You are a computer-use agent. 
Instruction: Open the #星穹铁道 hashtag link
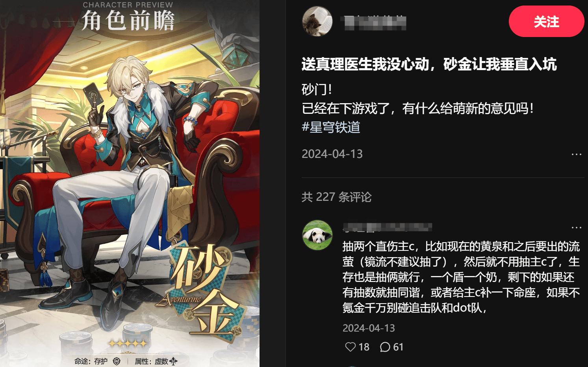coord(331,127)
